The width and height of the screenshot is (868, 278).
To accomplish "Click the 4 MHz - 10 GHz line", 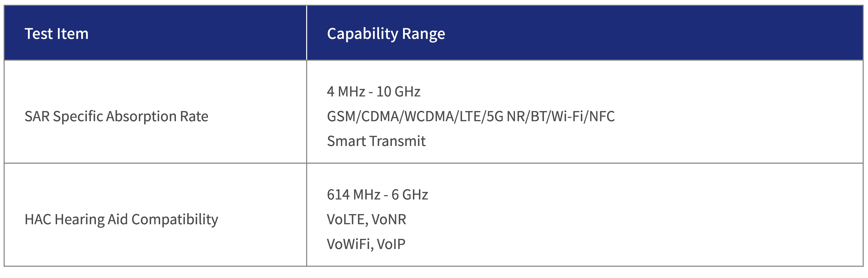I will 373,92.
